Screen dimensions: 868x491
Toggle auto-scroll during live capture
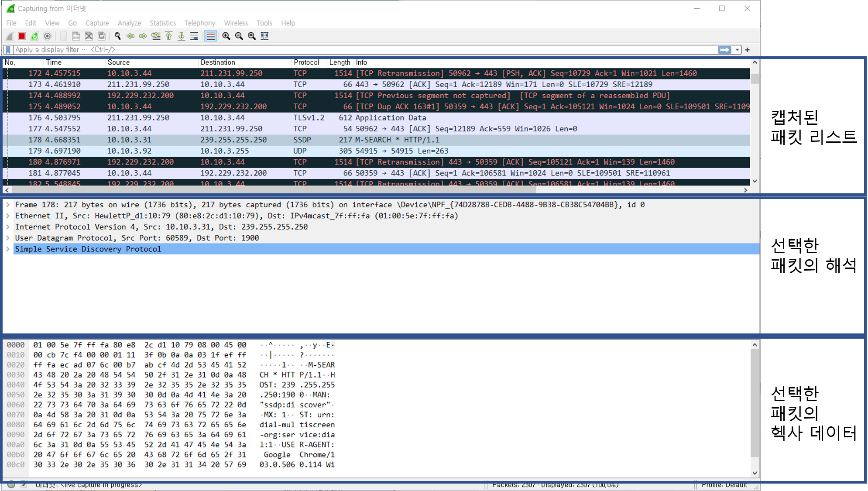195,36
